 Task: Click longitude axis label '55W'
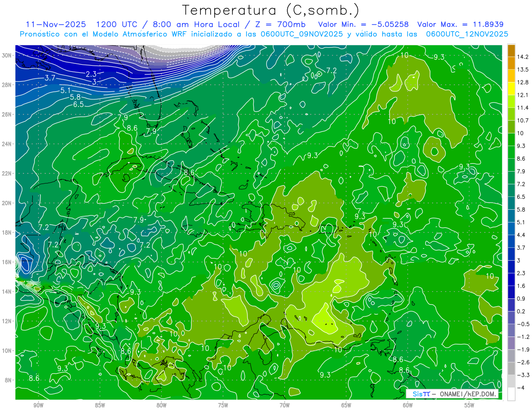tap(469, 405)
